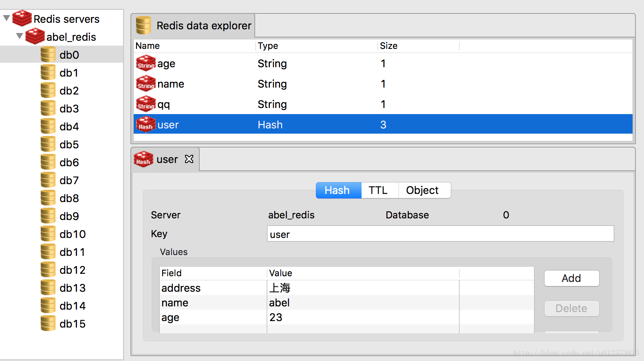Click the Delete button for hash values
The image size is (644, 361).
(571, 308)
